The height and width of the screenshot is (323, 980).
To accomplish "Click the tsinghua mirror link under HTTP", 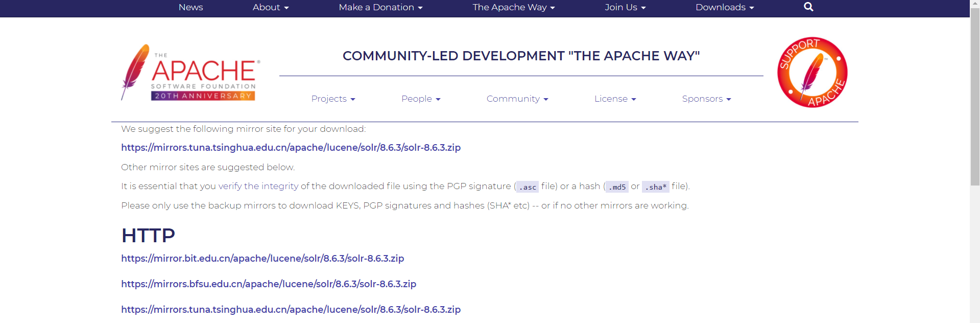I will [291, 310].
